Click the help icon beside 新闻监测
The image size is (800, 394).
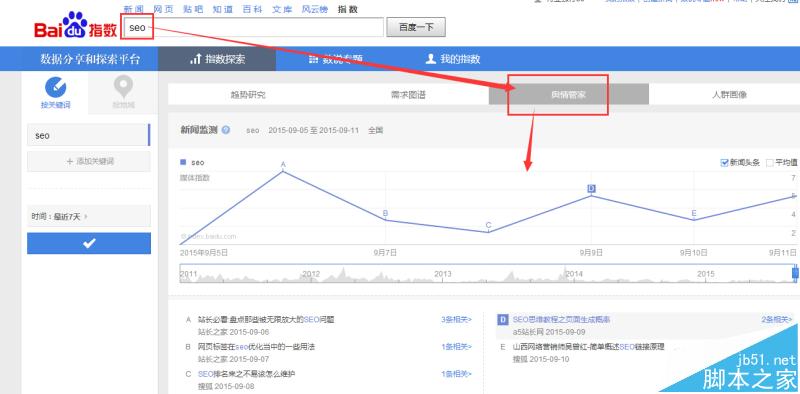226,130
